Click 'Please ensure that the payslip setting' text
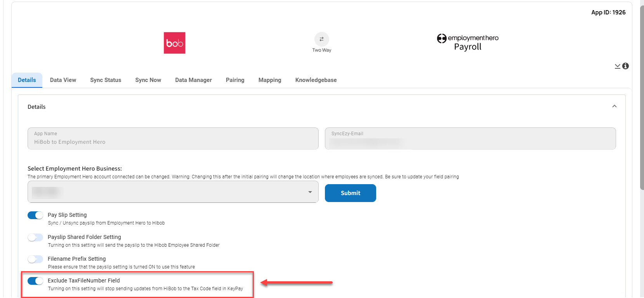This screenshot has width=644, height=298. click(x=122, y=267)
